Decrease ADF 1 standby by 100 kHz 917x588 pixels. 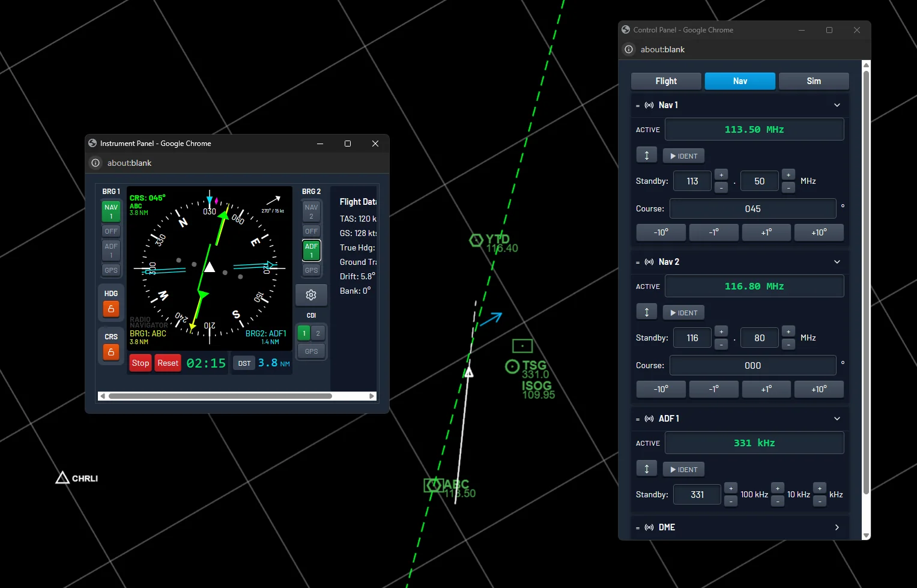tap(731, 501)
